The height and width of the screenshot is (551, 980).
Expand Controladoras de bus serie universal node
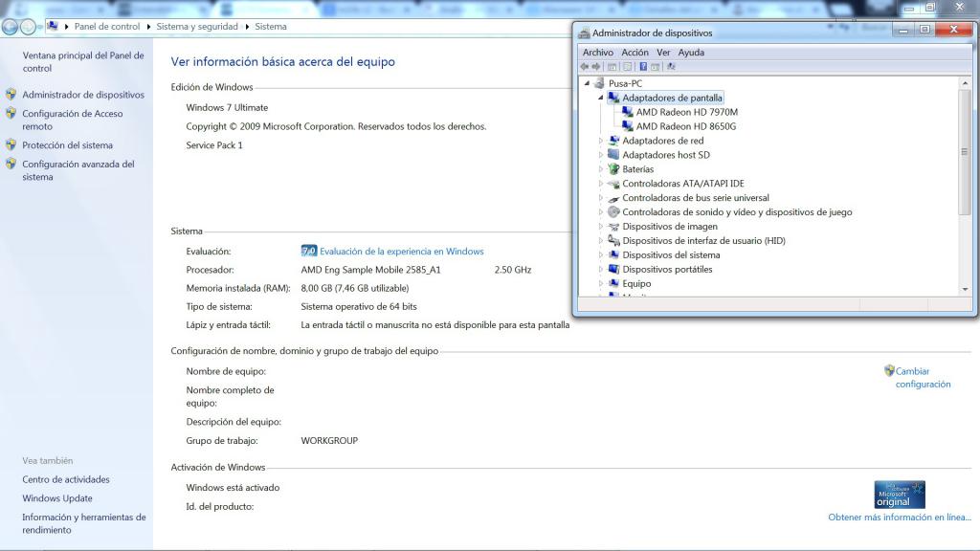(601, 198)
